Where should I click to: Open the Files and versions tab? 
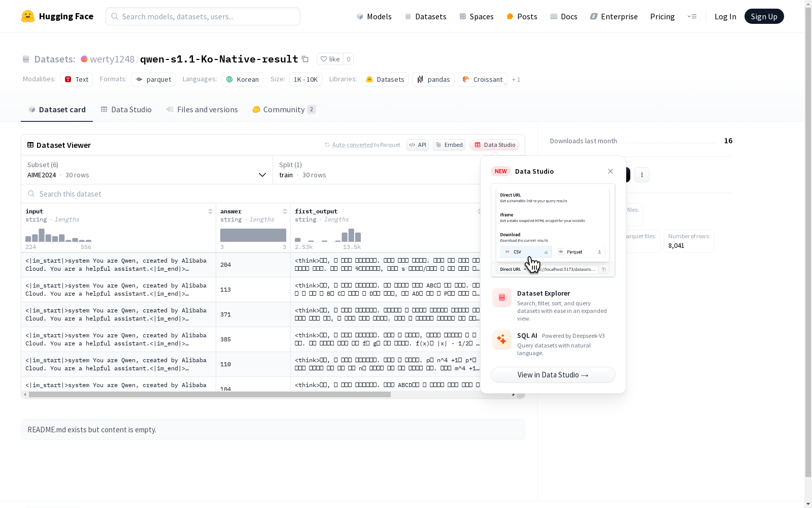pyautogui.click(x=202, y=110)
